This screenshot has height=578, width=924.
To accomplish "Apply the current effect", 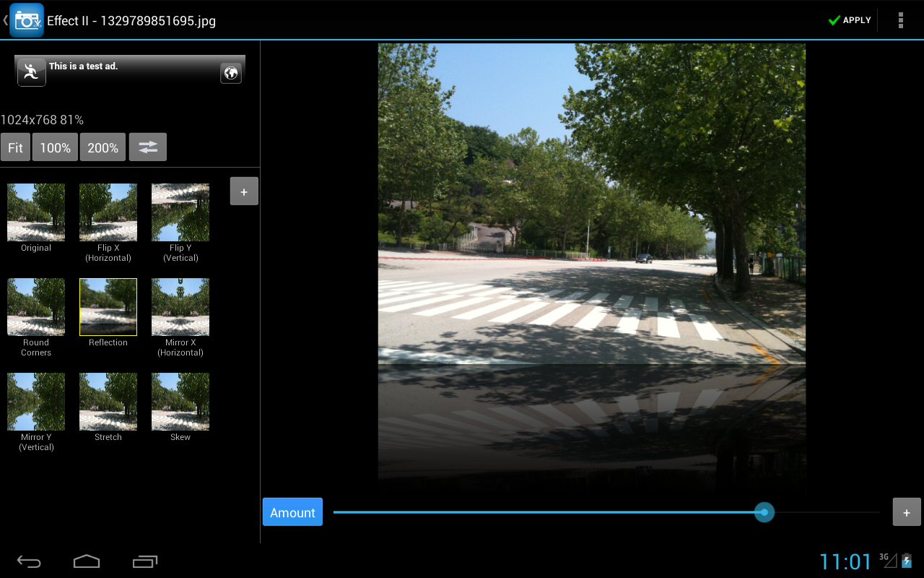I will [x=850, y=20].
